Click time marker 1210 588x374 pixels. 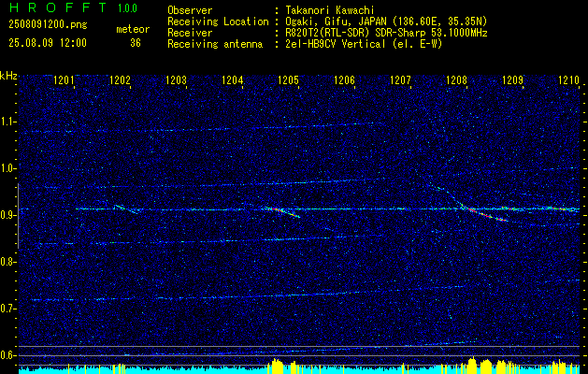tap(568, 80)
